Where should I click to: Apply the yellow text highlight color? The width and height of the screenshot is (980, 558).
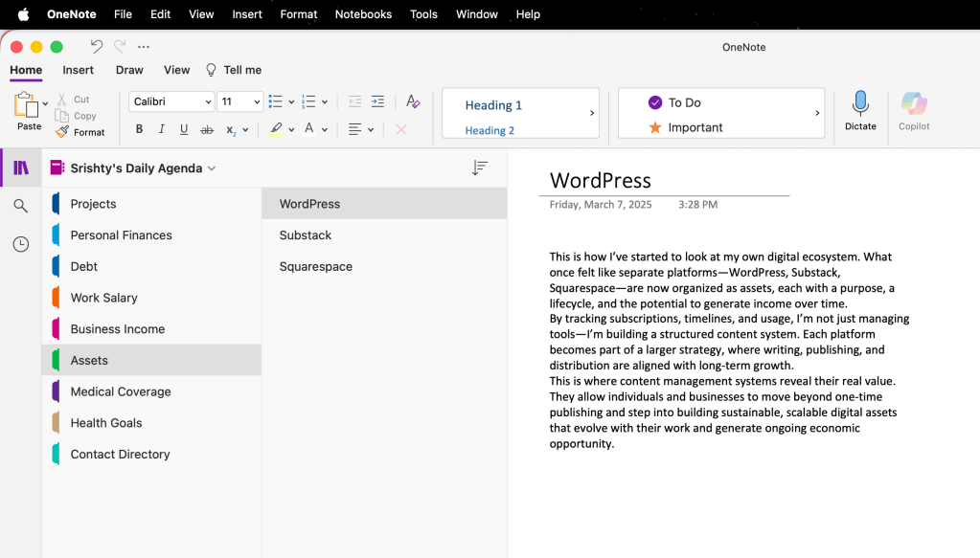[276, 129]
